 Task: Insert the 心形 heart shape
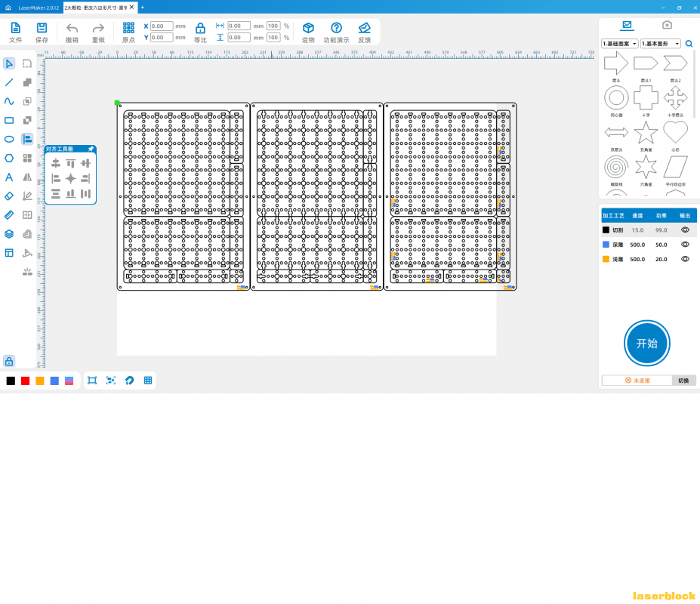[x=675, y=136]
